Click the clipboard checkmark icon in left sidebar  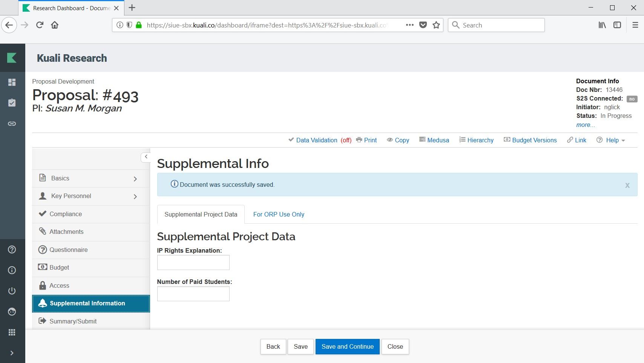(12, 103)
